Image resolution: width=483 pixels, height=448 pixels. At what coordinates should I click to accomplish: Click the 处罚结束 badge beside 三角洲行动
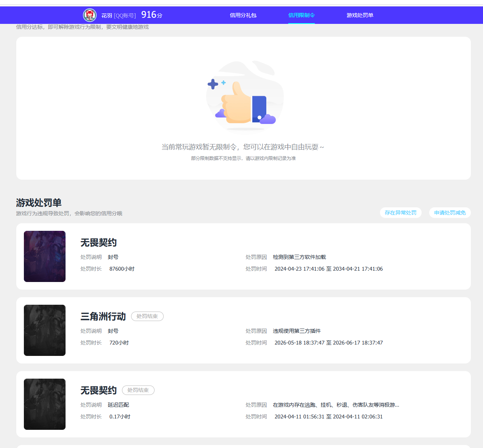coord(147,316)
